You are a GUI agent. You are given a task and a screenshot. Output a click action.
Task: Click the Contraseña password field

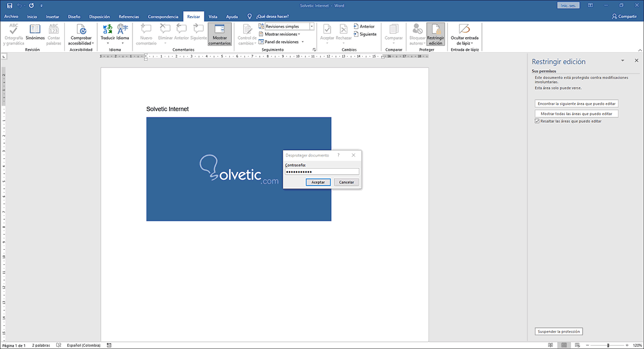coord(322,172)
